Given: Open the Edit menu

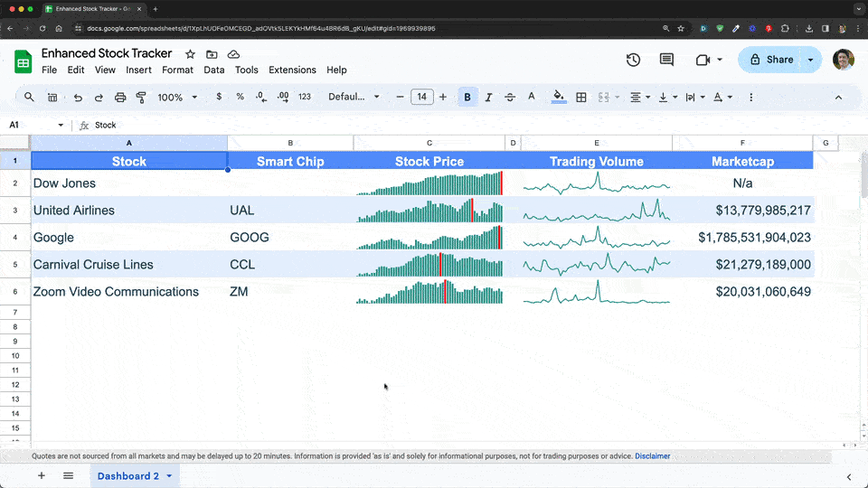Looking at the screenshot, I should (x=76, y=70).
